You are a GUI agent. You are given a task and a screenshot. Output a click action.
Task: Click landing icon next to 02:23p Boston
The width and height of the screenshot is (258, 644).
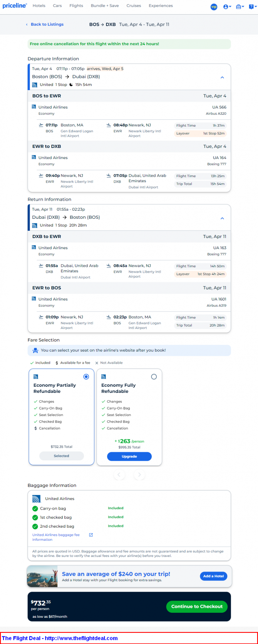(109, 317)
